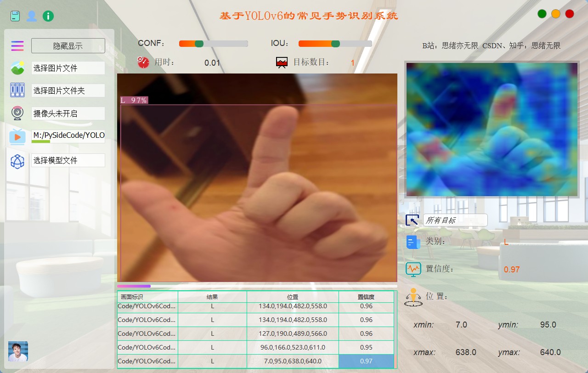The width and height of the screenshot is (588, 373).
Task: Click the 位置 table column header
Action: click(x=293, y=297)
